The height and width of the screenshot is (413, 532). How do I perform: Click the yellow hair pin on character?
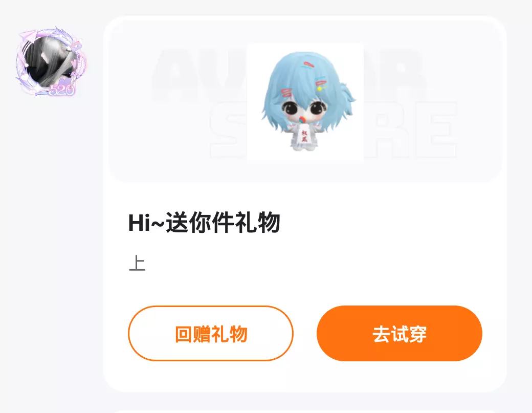pos(320,89)
